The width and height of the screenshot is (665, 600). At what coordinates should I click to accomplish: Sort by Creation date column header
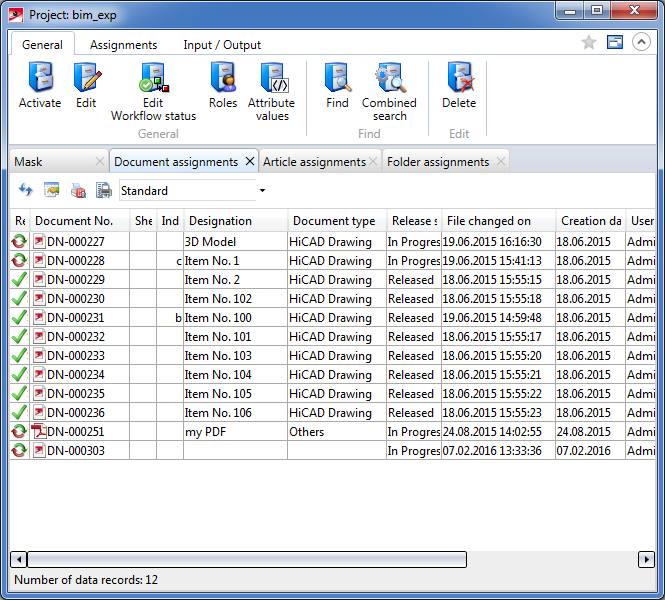[591, 220]
